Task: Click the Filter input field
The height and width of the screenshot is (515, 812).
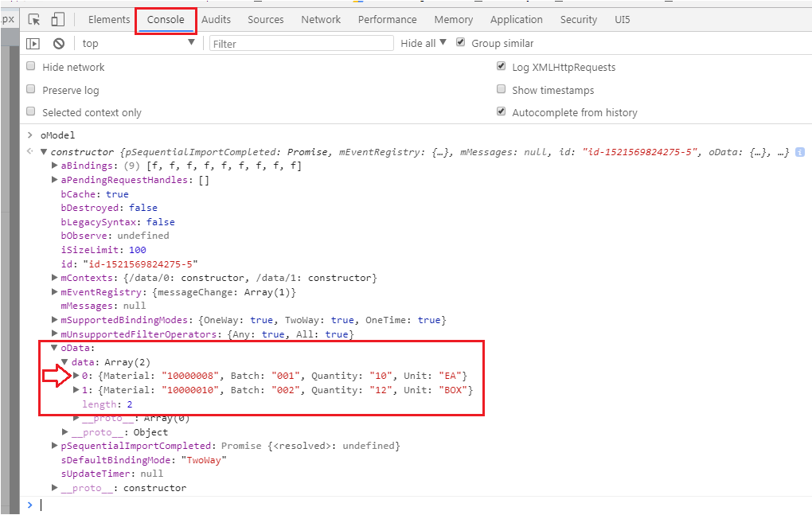Action: click(x=302, y=44)
